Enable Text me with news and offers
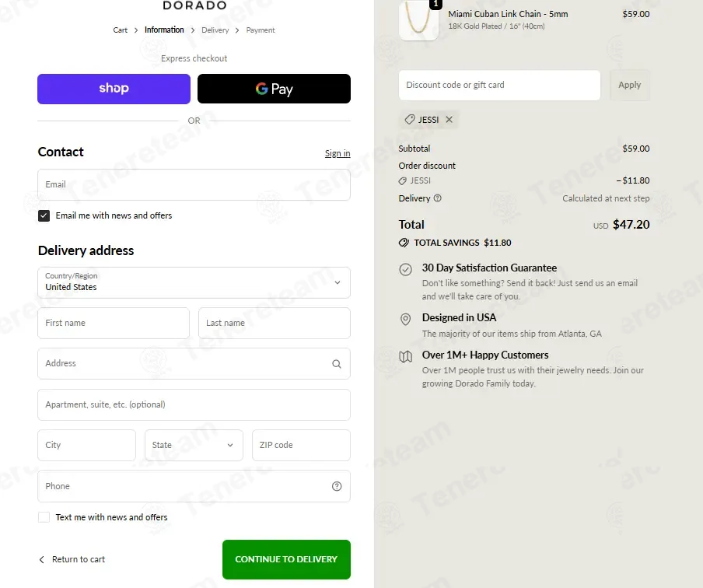 click(x=44, y=517)
